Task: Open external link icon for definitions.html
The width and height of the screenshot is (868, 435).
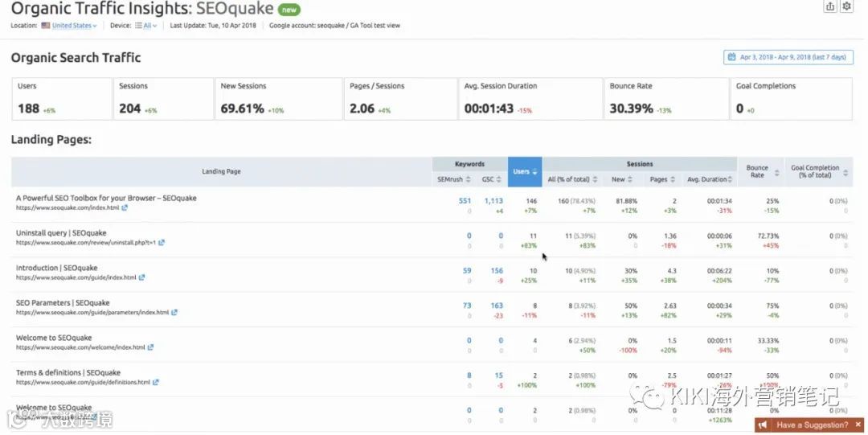Action: pyautogui.click(x=156, y=382)
